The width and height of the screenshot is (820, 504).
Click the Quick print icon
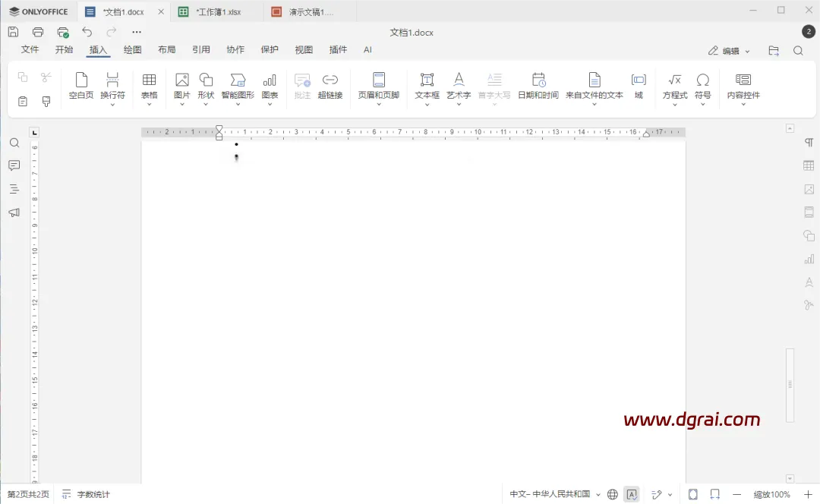(63, 32)
